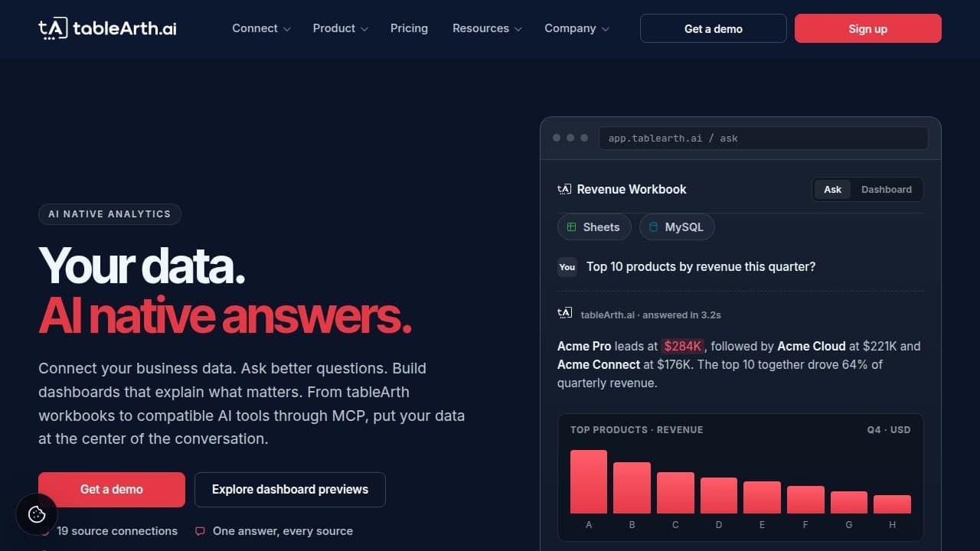Click Get a demo in header

[714, 28]
